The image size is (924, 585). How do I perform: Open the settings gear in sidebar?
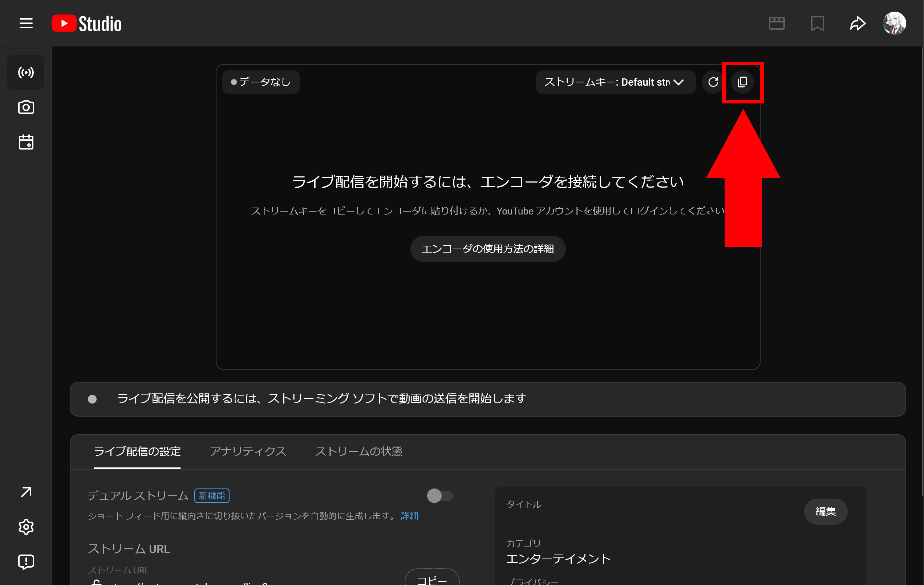coord(26,527)
